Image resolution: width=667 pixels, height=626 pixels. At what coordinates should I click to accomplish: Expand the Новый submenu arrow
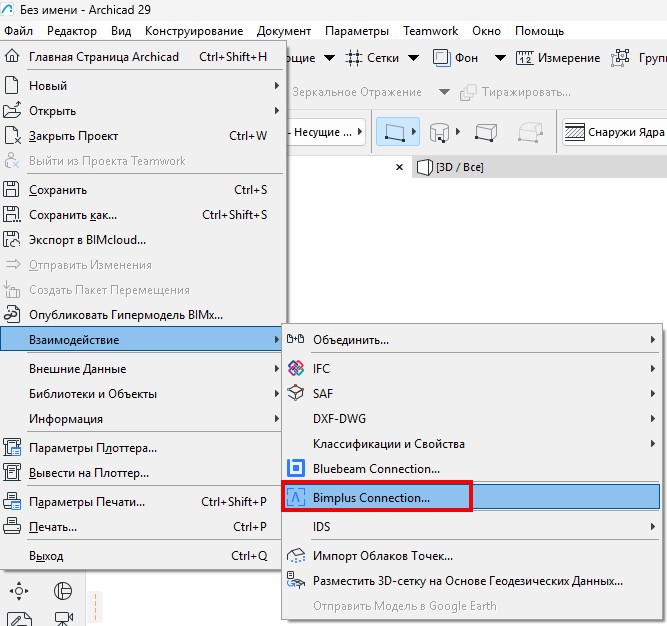tap(276, 85)
